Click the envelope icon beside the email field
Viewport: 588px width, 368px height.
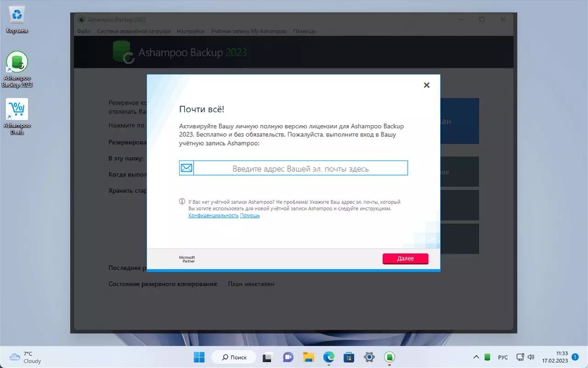[186, 167]
